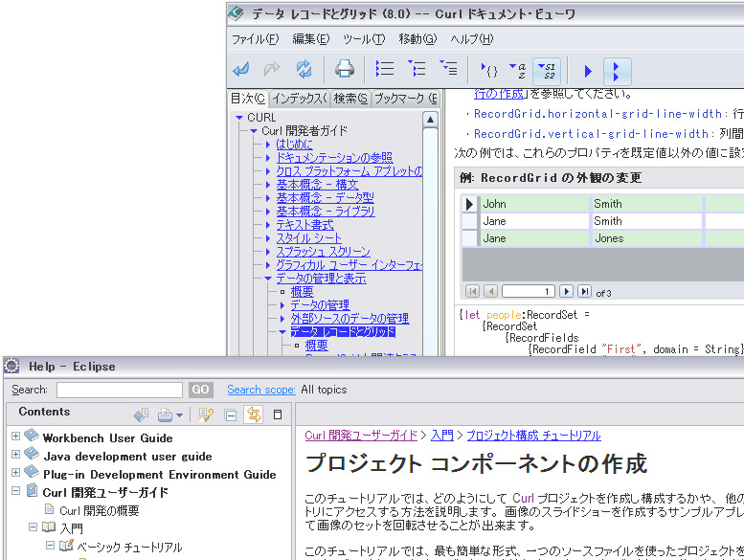Collapse the Curl 開発ユーザーガイド tree node
Screen dimensions: 744x560
click(15, 492)
